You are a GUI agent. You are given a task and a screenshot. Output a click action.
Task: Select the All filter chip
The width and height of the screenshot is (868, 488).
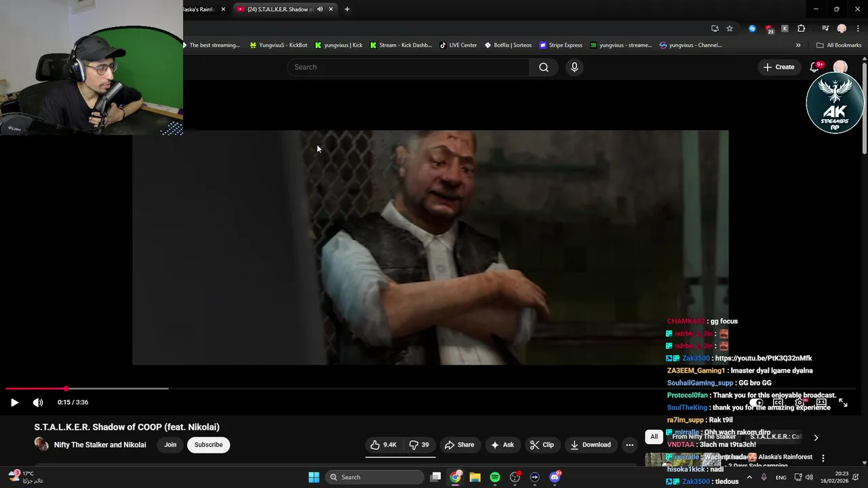click(654, 437)
